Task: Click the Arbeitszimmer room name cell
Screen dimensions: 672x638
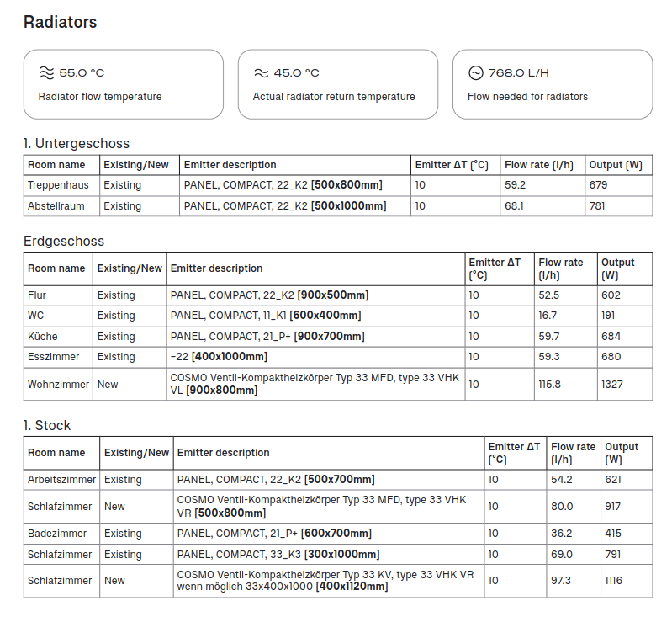Action: click(61, 480)
